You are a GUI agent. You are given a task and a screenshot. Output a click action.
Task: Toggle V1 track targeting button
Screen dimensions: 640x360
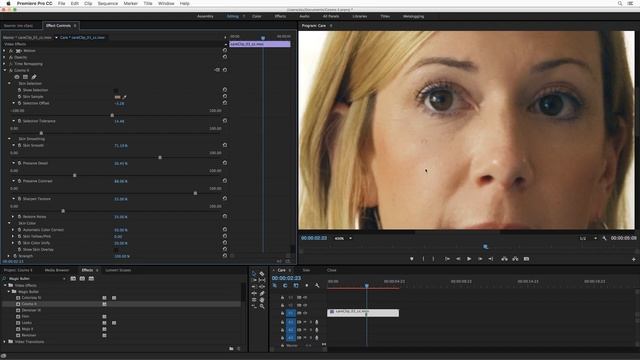291,313
